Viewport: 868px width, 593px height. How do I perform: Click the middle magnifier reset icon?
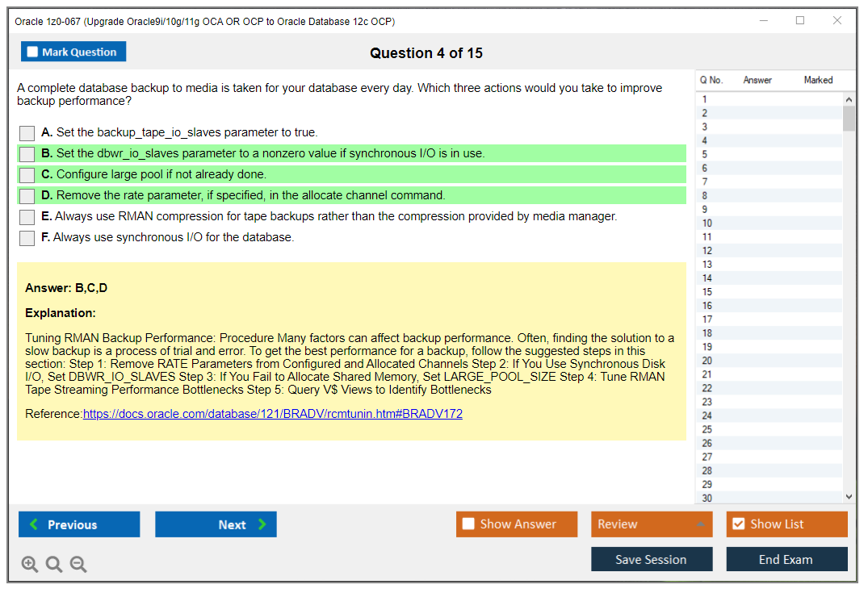click(53, 564)
